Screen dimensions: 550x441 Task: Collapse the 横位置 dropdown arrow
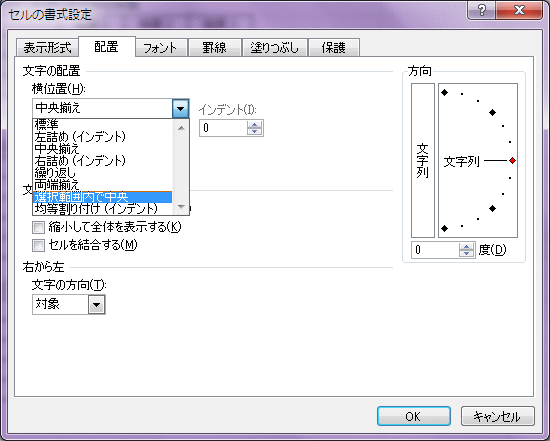point(181,108)
